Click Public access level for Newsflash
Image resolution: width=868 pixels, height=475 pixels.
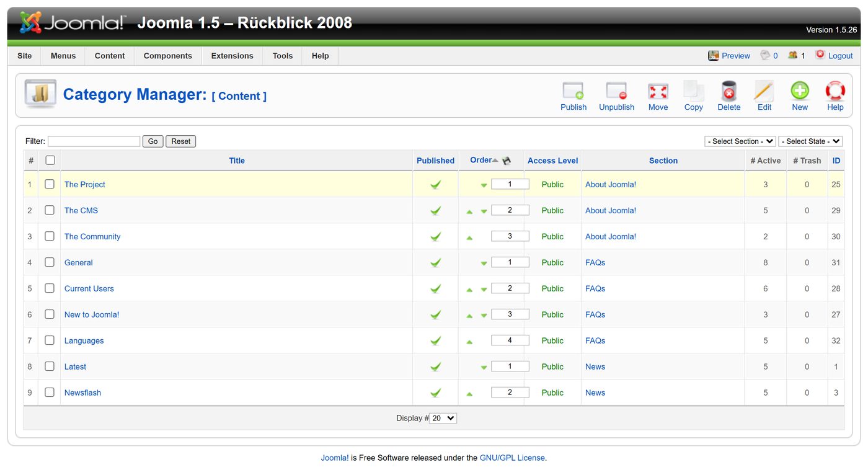coord(552,393)
